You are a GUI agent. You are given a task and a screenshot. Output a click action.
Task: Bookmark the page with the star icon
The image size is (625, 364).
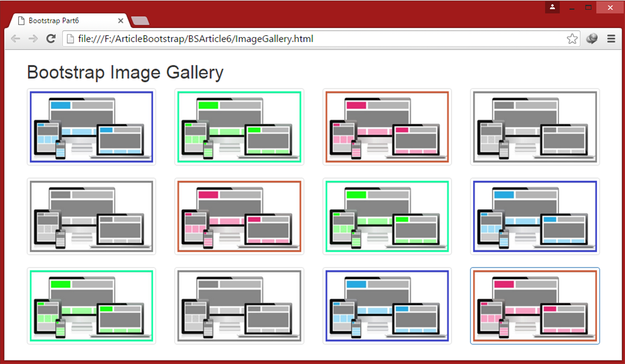pos(572,38)
